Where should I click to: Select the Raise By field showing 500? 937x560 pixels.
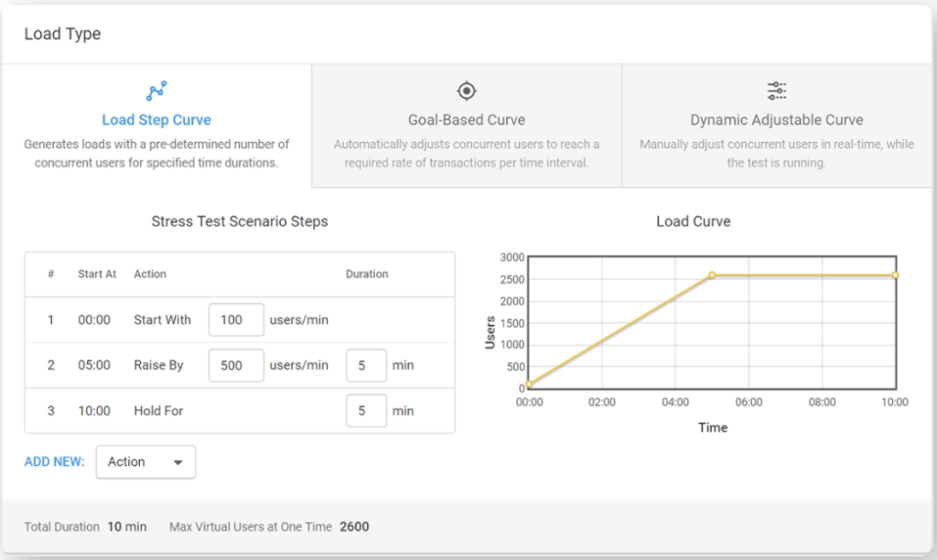(x=235, y=365)
